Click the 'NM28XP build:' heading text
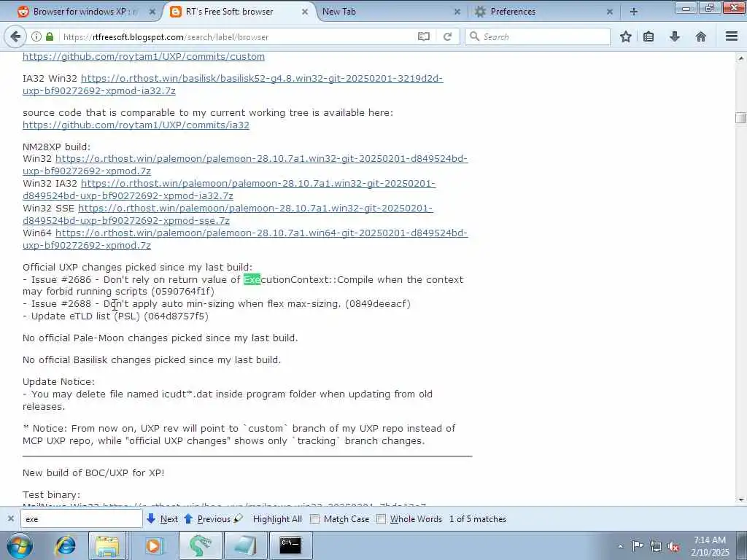The image size is (747, 560). [x=56, y=147]
